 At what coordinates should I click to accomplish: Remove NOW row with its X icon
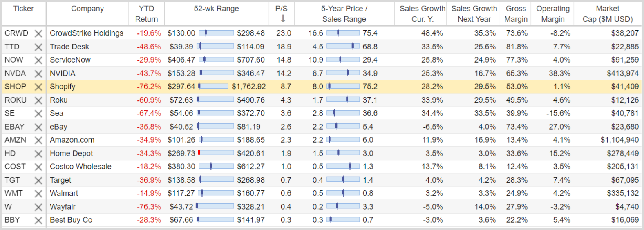click(38, 60)
